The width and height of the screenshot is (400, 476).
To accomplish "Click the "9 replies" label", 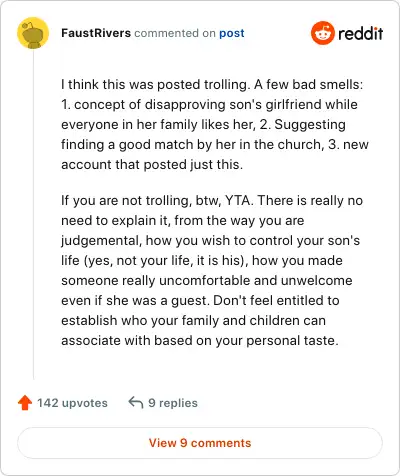I will click(173, 403).
